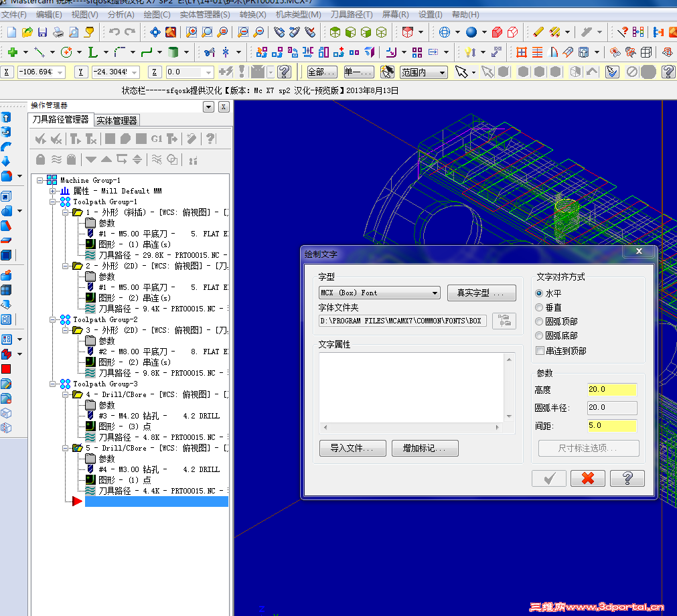This screenshot has height=616, width=677.
Task: Click the 导入文件 button
Action: tap(352, 448)
